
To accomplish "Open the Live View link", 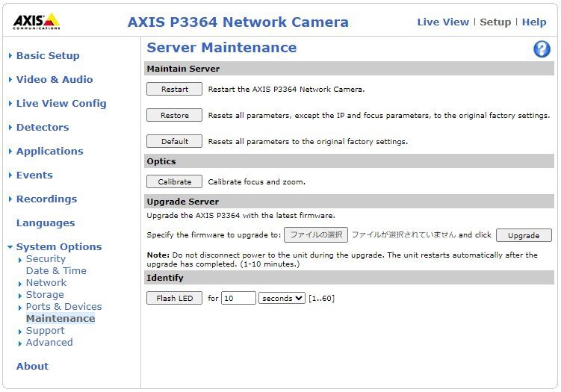I will tap(442, 22).
